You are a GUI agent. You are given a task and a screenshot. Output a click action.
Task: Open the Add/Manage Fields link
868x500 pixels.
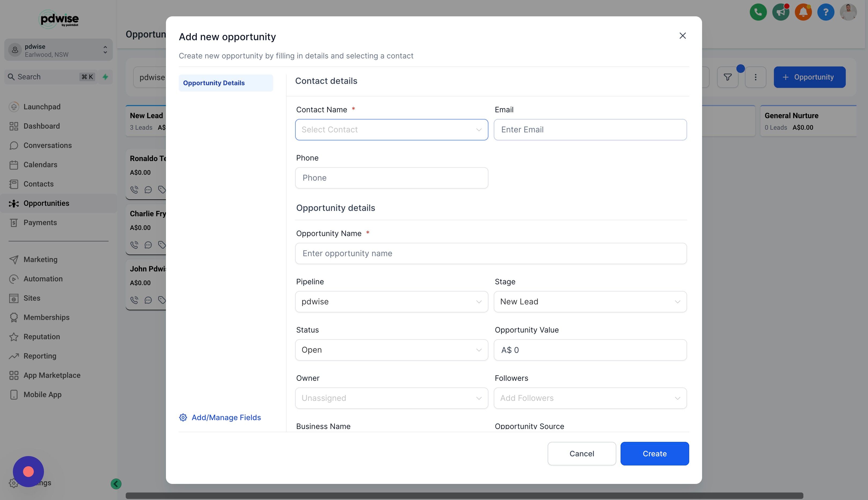click(x=226, y=417)
